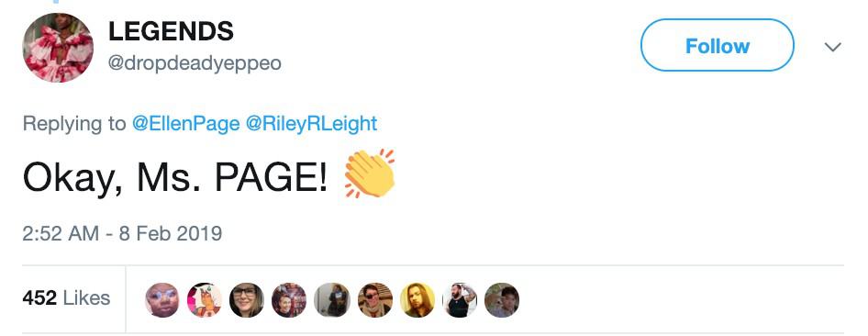The width and height of the screenshot is (868, 336).
Task: Open the last liker avatar with dark-haired person
Action: coord(502,300)
